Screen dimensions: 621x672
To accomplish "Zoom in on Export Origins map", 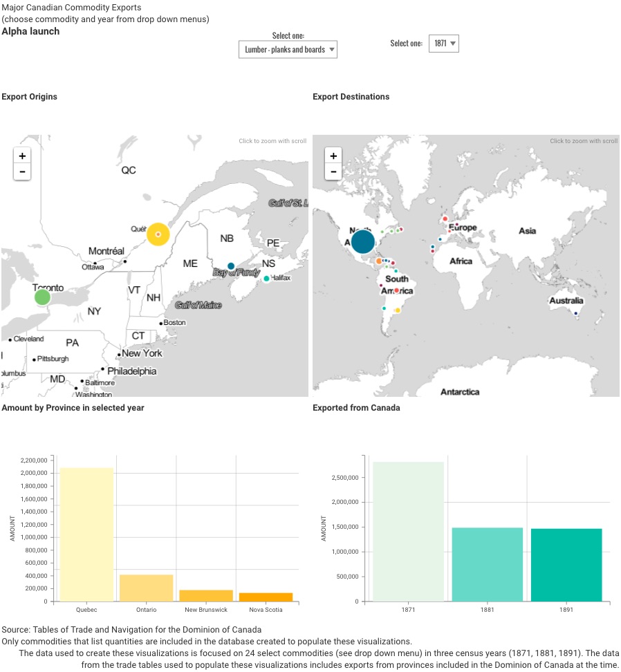I will pyautogui.click(x=22, y=156).
